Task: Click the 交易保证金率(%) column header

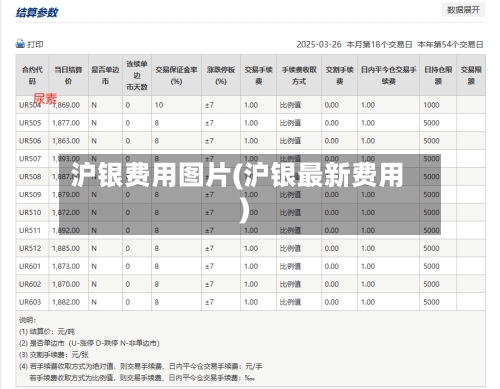Action: pos(176,75)
